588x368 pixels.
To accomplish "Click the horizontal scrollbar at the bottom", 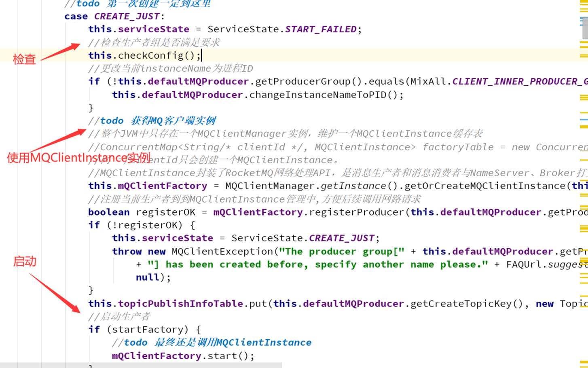I will click(141, 365).
